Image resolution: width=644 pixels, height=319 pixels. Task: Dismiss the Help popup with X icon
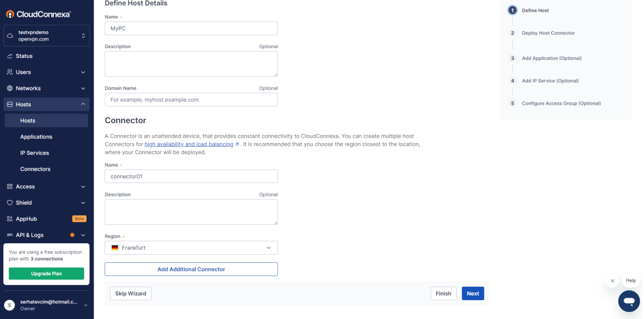(x=612, y=281)
